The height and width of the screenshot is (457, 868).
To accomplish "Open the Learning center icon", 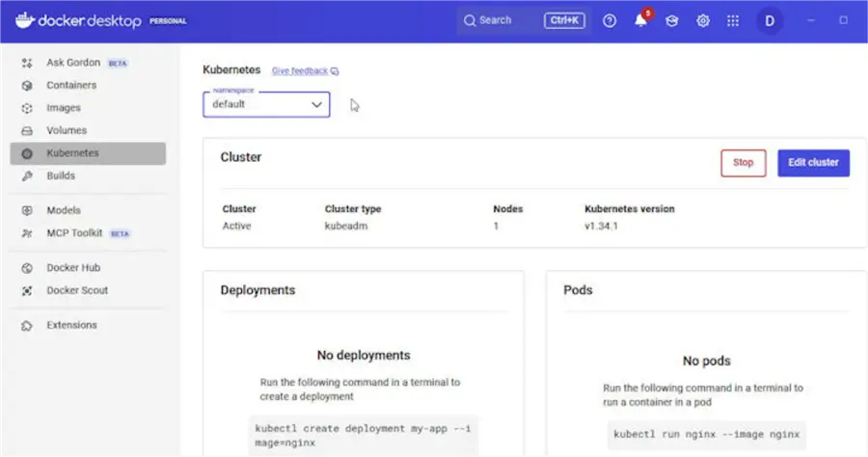I will pyautogui.click(x=671, y=21).
